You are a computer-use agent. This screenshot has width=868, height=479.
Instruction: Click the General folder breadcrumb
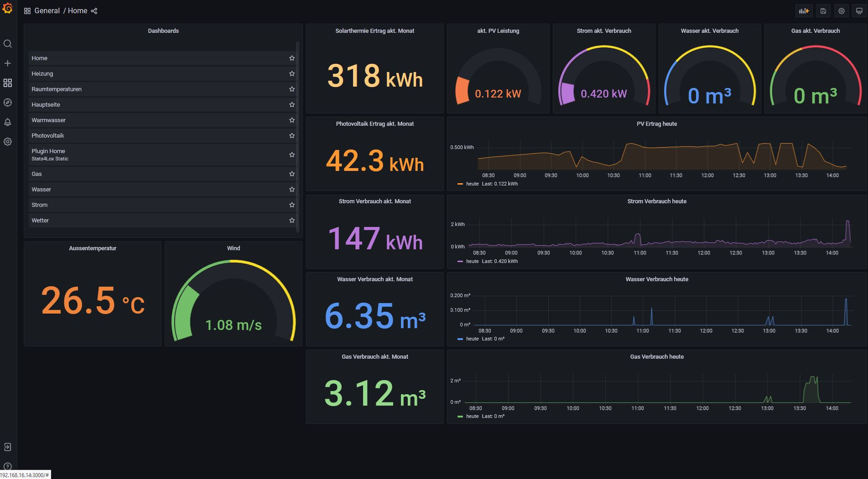47,11
